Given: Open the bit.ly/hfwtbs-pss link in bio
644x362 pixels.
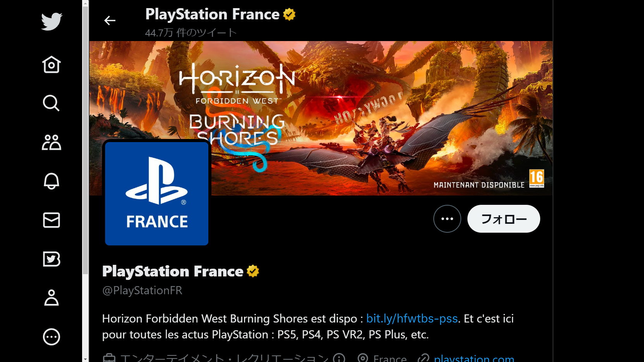Looking at the screenshot, I should pos(412,318).
